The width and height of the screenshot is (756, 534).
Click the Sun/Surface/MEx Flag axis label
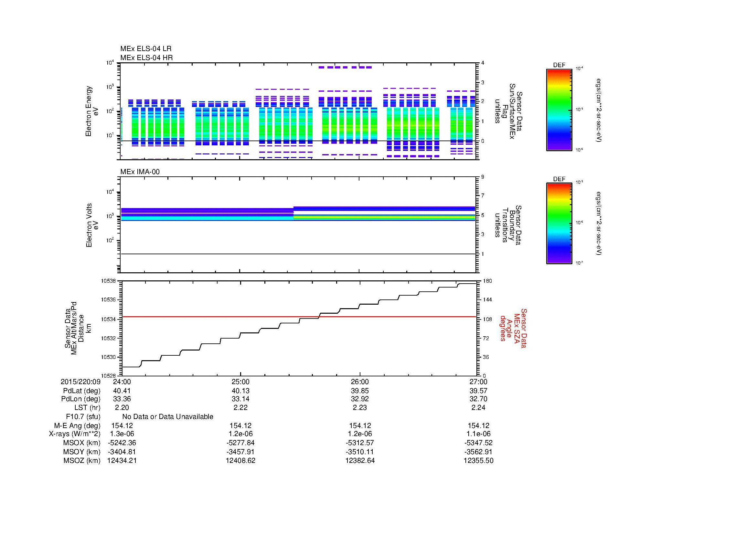508,111
